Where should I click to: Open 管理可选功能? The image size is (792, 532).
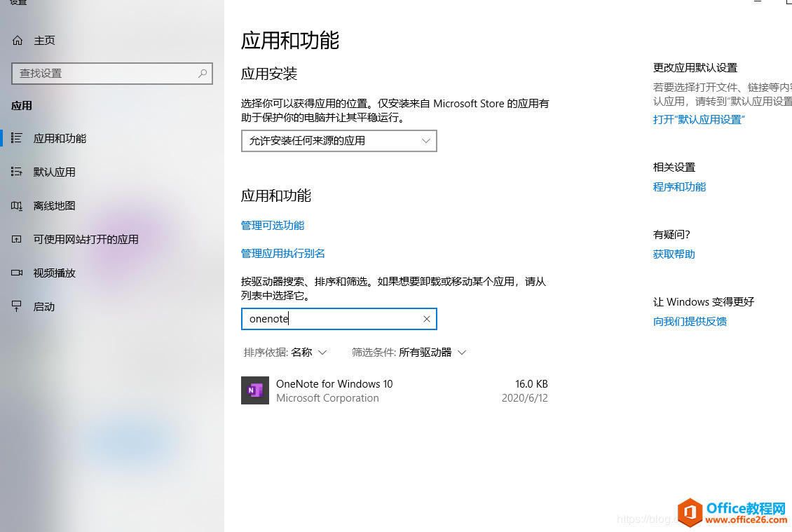272,225
